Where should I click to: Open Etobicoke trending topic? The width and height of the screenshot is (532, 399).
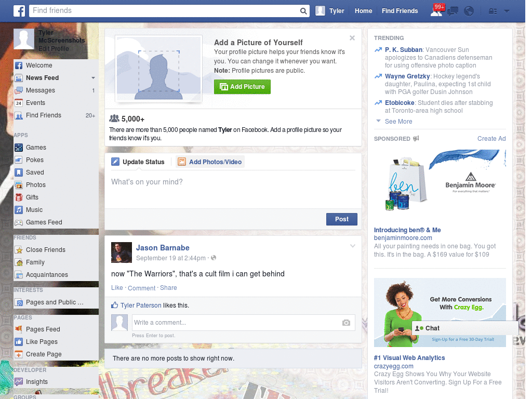pos(400,103)
